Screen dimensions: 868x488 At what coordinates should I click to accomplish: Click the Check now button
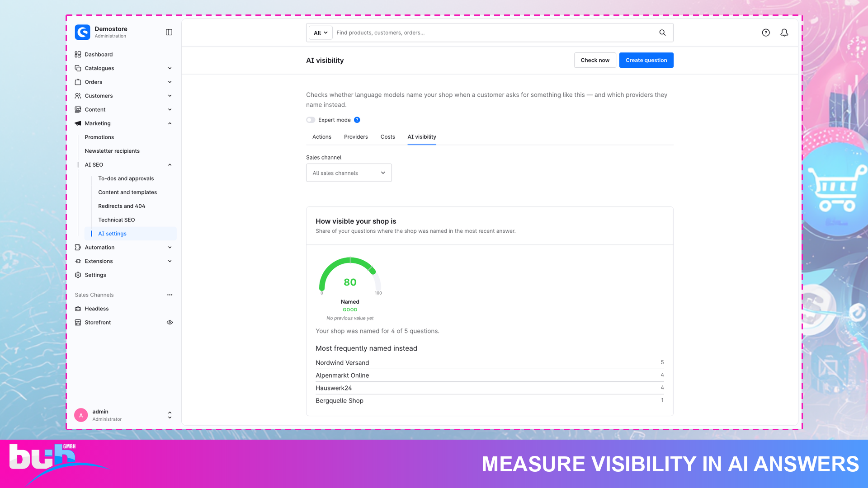pos(595,60)
